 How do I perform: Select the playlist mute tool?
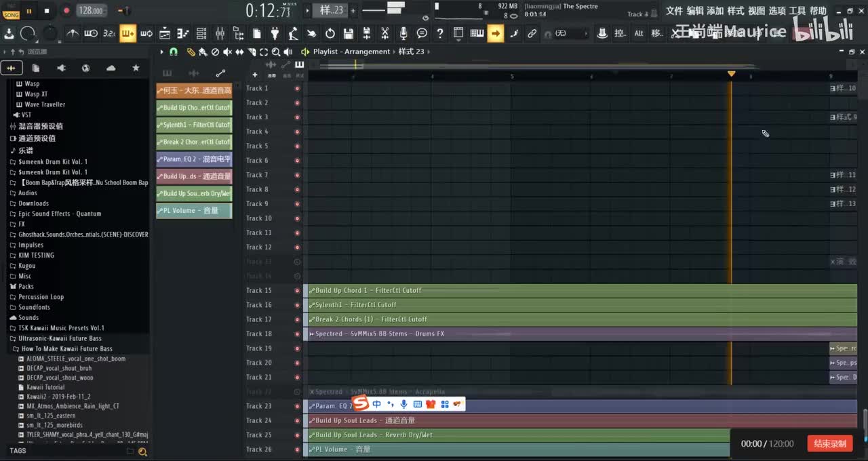[228, 52]
